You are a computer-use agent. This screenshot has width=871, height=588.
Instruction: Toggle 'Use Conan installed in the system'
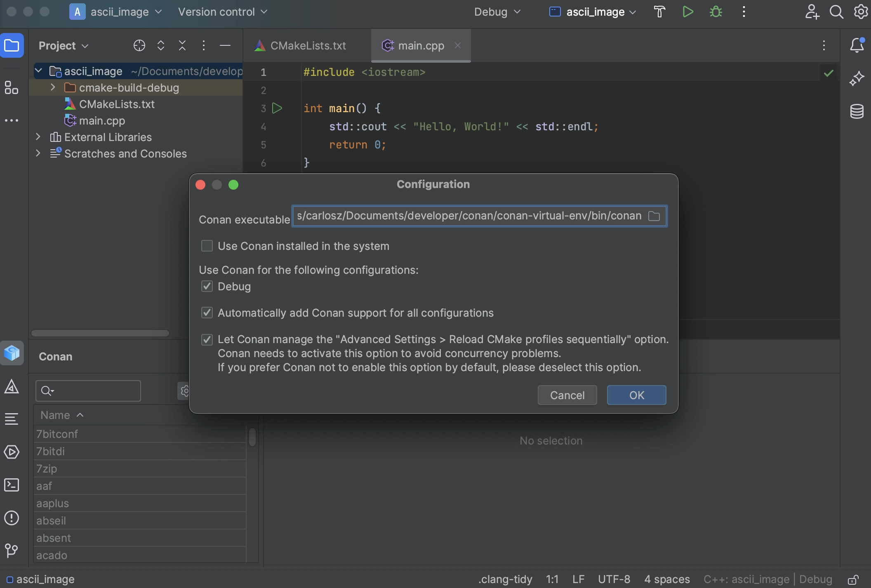click(206, 246)
